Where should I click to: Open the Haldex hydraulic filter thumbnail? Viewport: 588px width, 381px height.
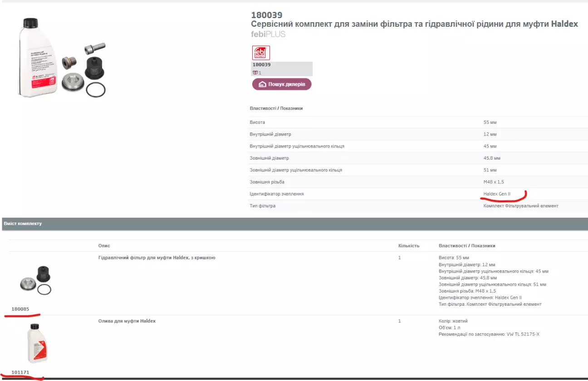[36, 281]
